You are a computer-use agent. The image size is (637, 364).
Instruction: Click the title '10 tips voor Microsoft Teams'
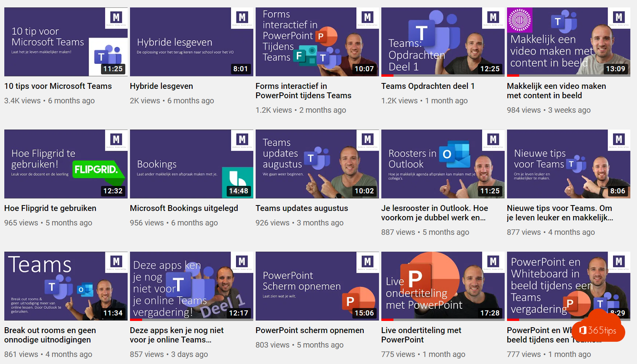pyautogui.click(x=58, y=86)
